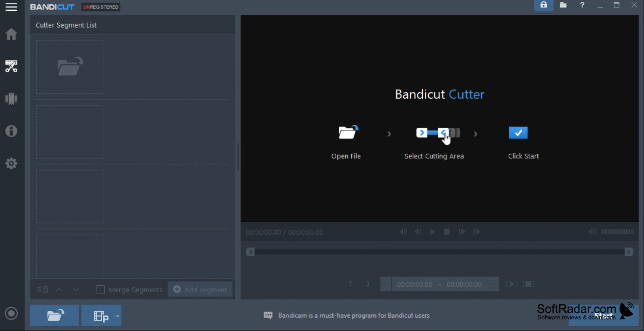Expand the project button dropdown arrow

118,316
